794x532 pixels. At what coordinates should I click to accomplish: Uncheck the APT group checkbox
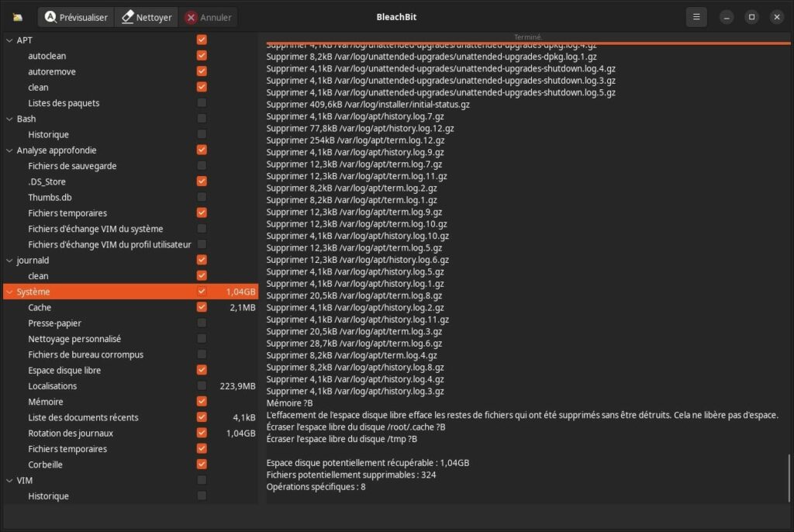pyautogui.click(x=202, y=40)
